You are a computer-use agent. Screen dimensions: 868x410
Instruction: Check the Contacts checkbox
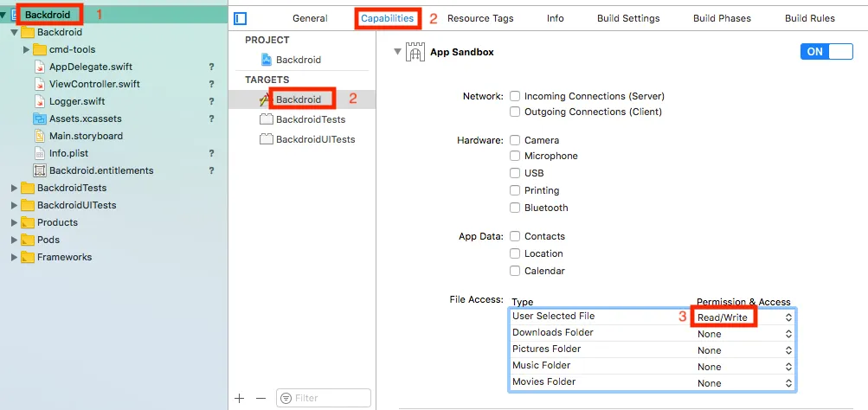(515, 236)
